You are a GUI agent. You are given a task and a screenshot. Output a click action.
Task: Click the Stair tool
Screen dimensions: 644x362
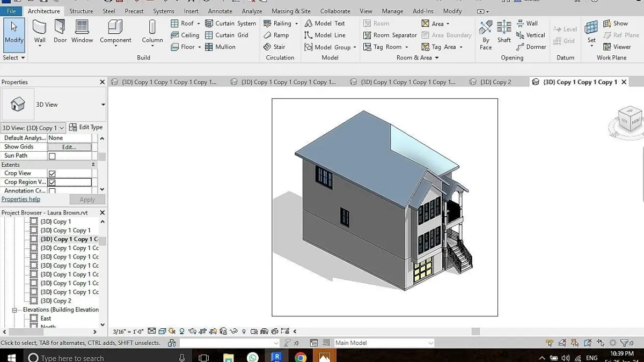click(274, 47)
